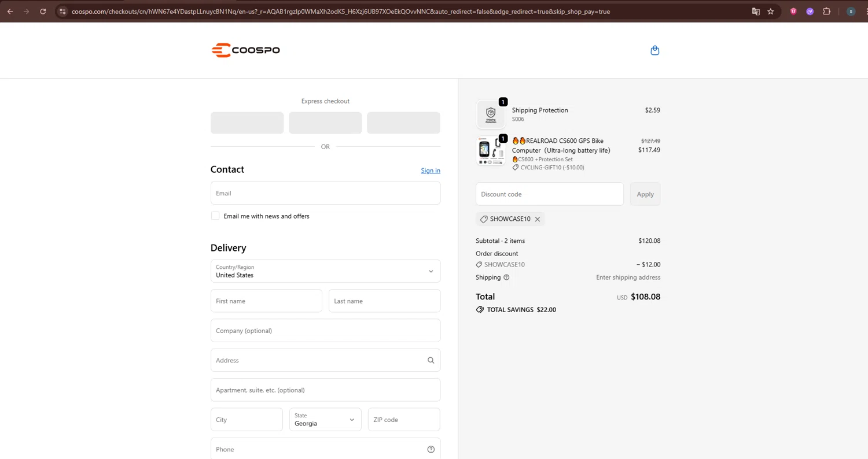This screenshot has width=868, height=459.
Task: Bookmark this page with star icon
Action: [x=771, y=11]
